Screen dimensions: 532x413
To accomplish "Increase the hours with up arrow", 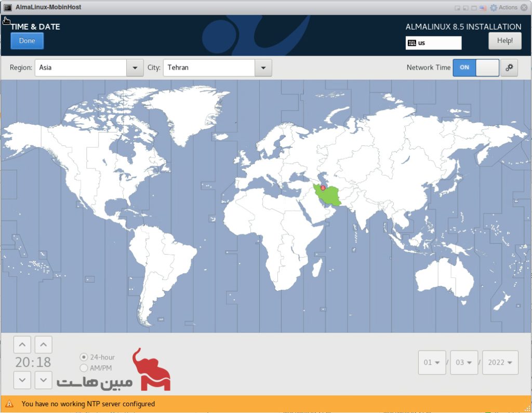I will (x=22, y=345).
